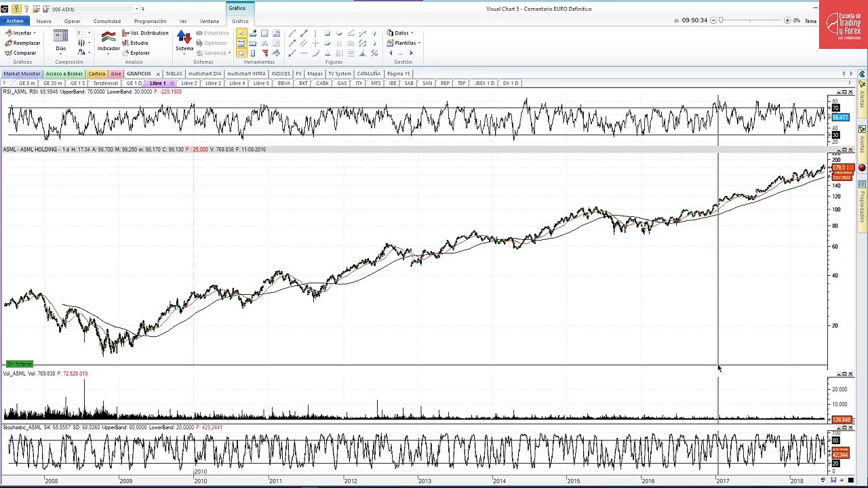Open the Sistema trading system button
Viewport: 868px width, 488px height.
click(184, 41)
